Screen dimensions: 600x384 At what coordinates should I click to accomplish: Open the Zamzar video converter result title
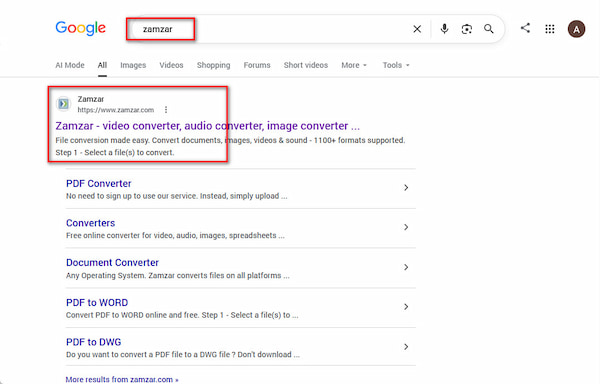point(207,126)
